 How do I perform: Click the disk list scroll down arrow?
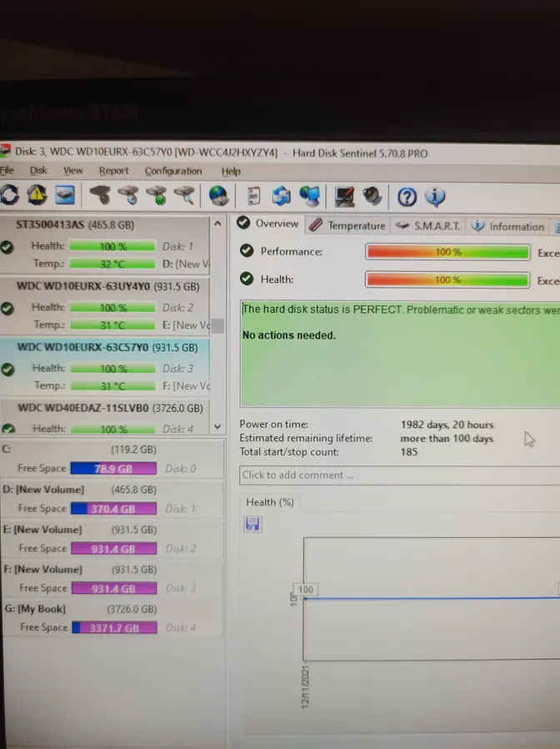[217, 426]
